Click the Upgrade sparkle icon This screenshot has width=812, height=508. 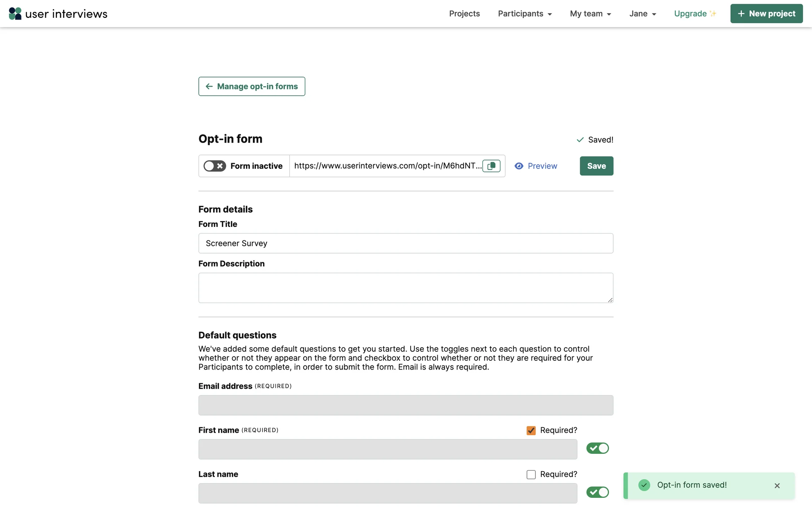click(x=713, y=14)
